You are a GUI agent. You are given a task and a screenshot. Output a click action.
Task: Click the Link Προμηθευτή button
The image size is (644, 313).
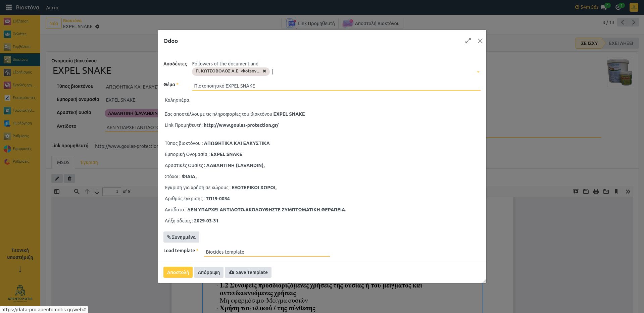coord(310,23)
